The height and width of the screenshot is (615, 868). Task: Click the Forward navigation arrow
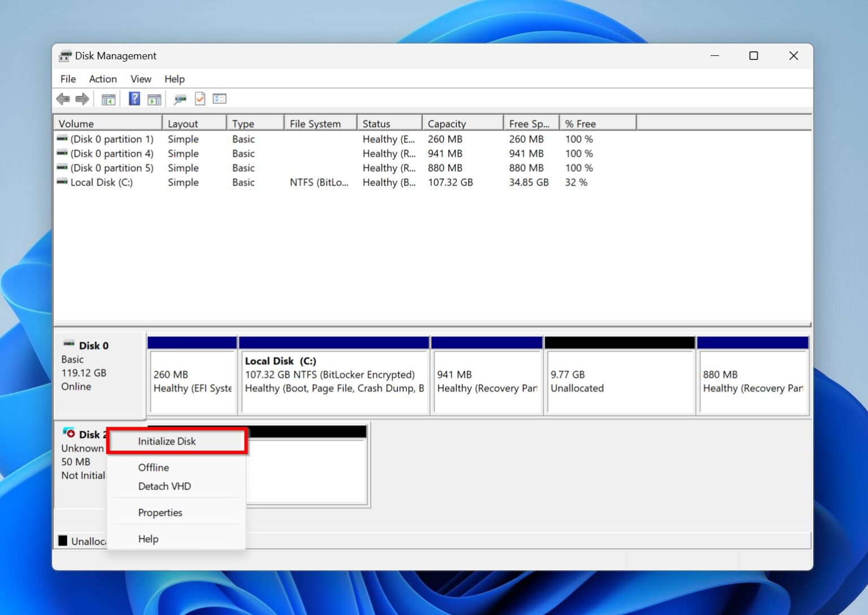[82, 99]
